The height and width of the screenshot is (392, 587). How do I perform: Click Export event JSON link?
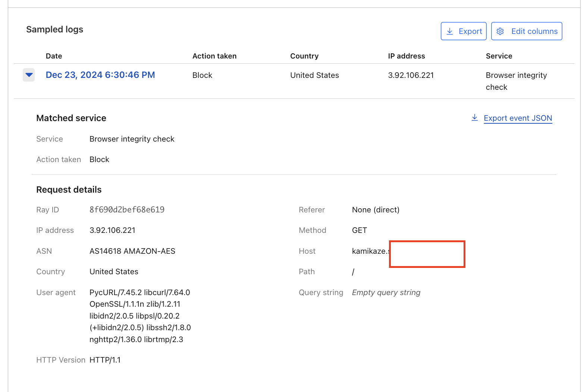tap(518, 118)
